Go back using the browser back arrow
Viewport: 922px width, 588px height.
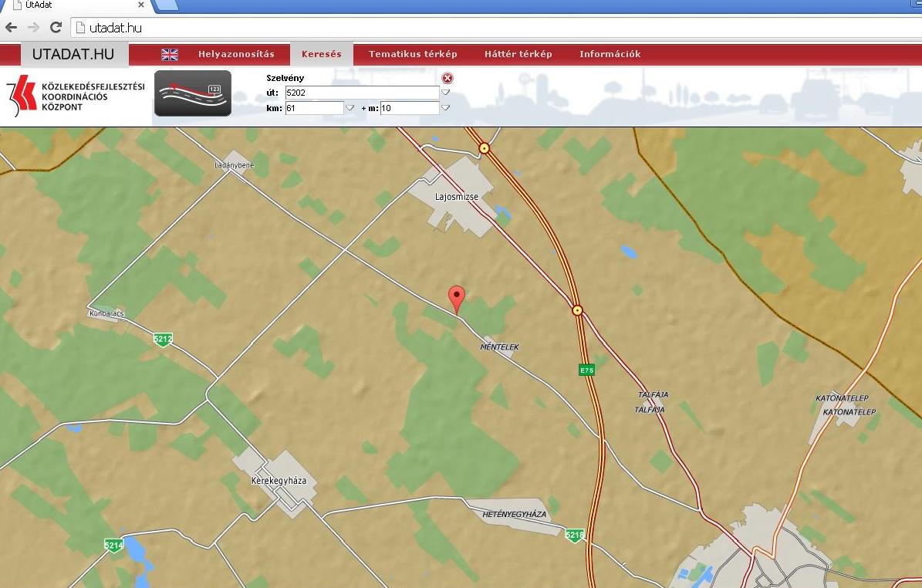point(12,28)
